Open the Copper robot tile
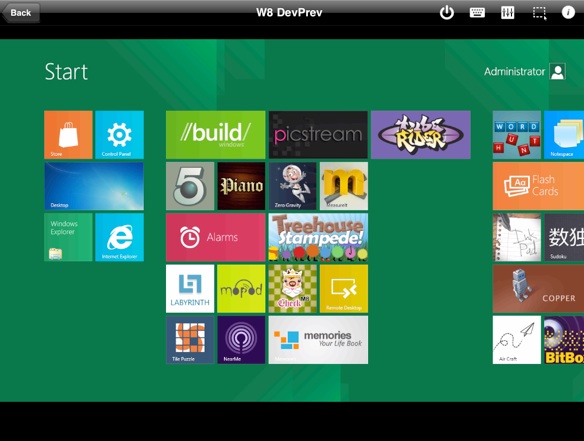The width and height of the screenshot is (584, 441). pyautogui.click(x=538, y=289)
